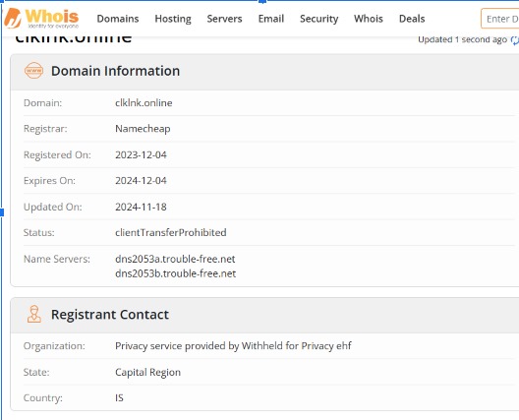Open the Deals menu item
519x420 pixels.
point(412,19)
